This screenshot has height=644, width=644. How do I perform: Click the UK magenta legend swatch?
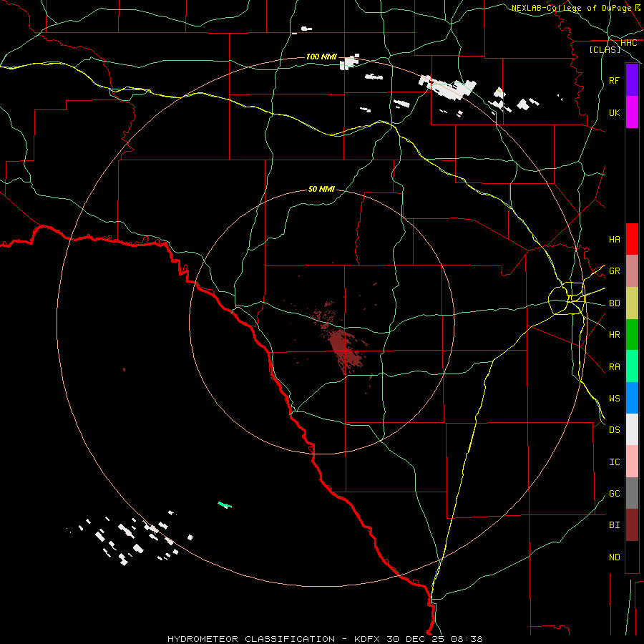click(632, 112)
